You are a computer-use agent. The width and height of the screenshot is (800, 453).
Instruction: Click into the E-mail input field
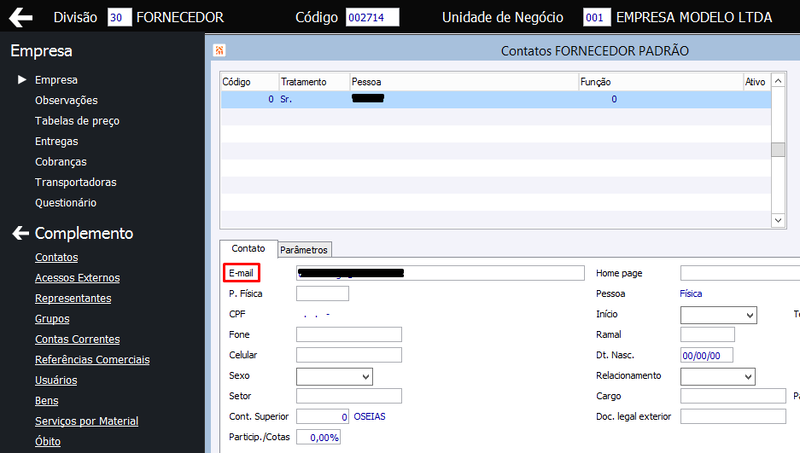pos(440,273)
